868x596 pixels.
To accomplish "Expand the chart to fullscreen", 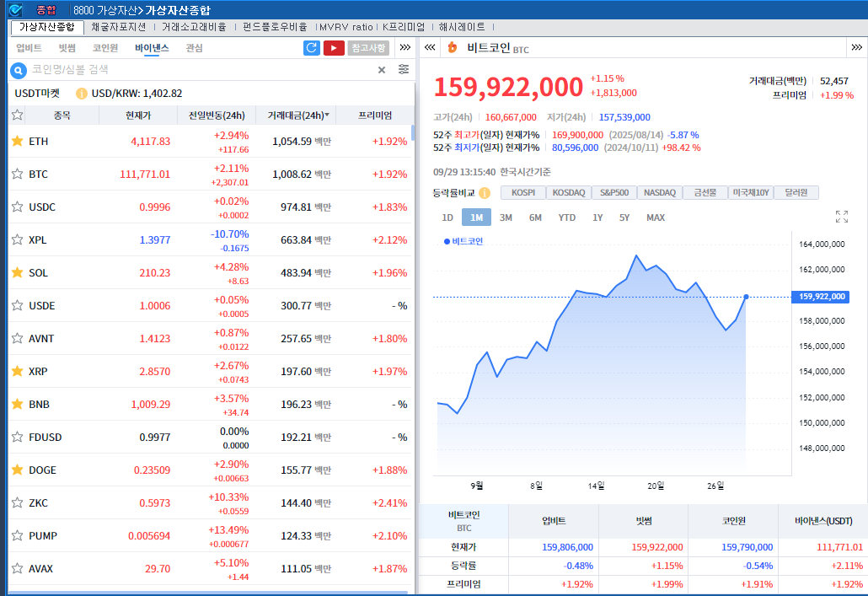I will (x=841, y=217).
